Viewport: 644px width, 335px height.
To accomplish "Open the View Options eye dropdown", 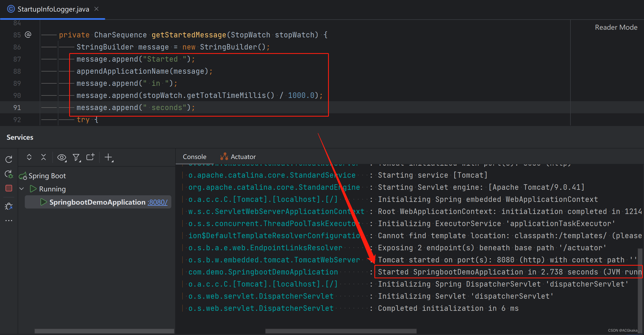I will (62, 157).
